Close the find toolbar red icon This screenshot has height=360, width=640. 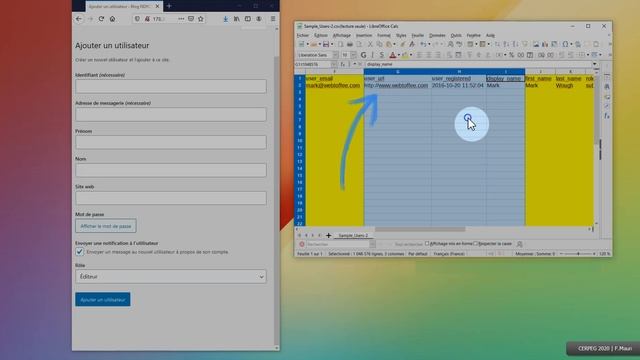click(x=302, y=244)
